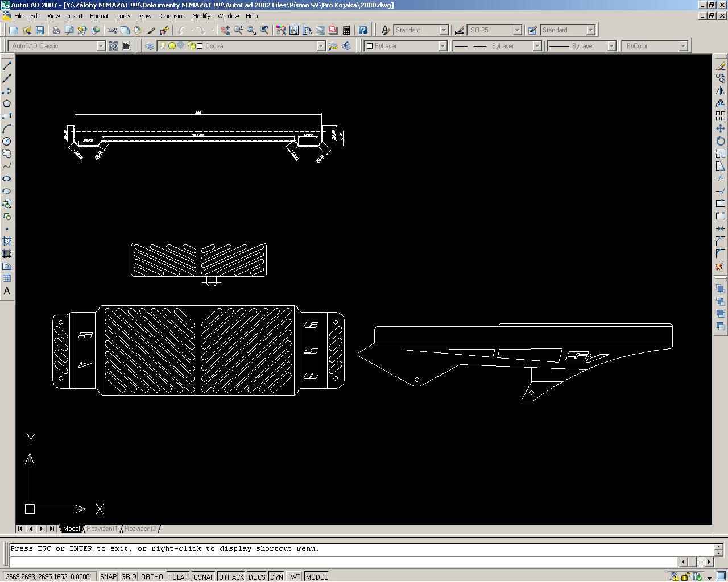This screenshot has height=582, width=728.
Task: Select the Hatch tool
Action: [7, 241]
